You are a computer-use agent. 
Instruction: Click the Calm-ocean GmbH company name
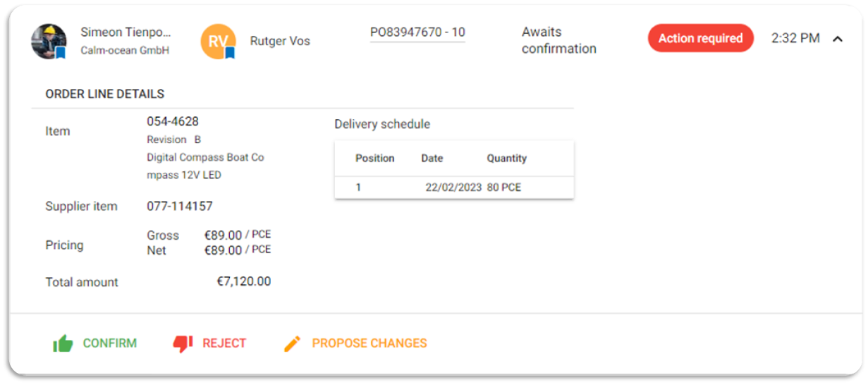(125, 51)
